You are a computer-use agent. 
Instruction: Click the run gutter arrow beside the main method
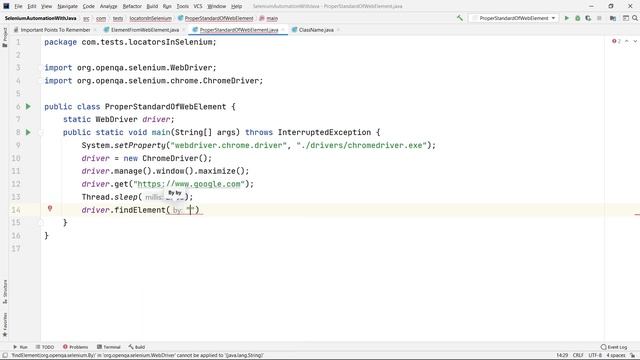point(28,132)
